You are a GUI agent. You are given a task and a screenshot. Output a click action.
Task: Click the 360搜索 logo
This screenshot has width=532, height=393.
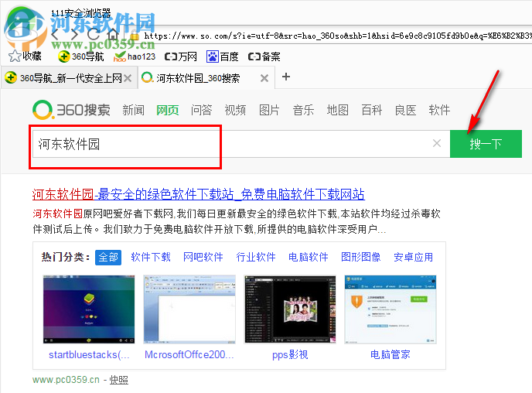(71, 110)
